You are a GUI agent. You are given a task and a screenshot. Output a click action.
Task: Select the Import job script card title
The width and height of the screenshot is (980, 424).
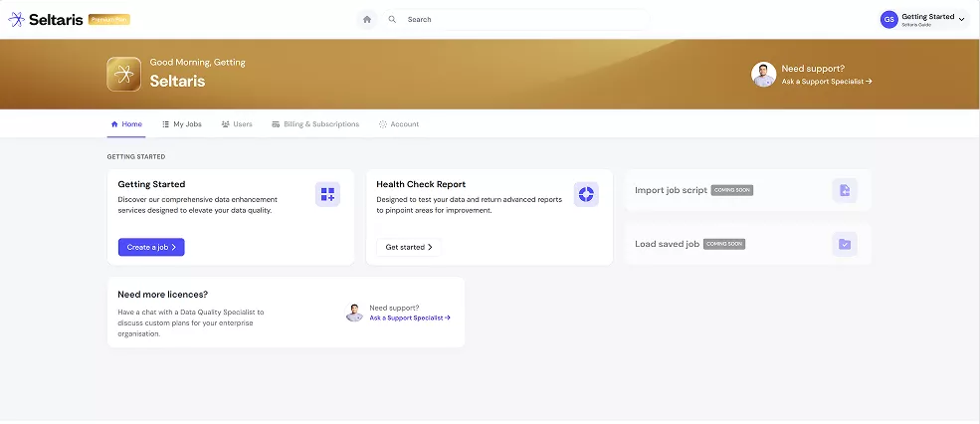point(671,190)
